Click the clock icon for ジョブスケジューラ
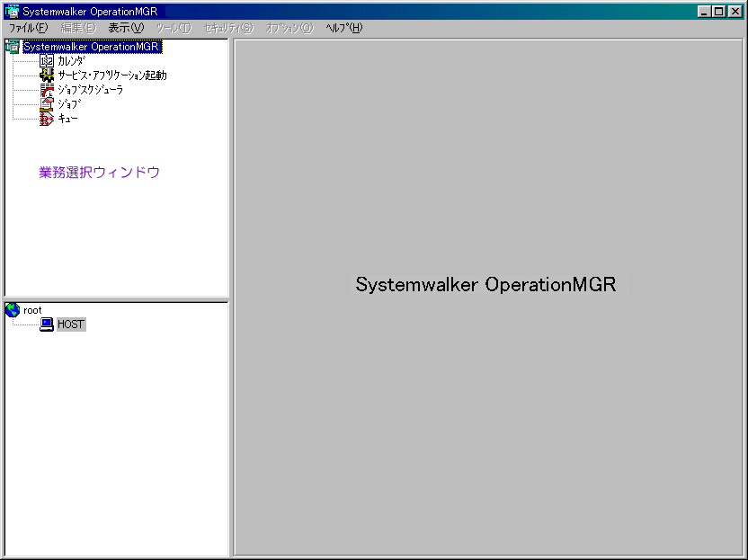The image size is (748, 560). (x=47, y=90)
